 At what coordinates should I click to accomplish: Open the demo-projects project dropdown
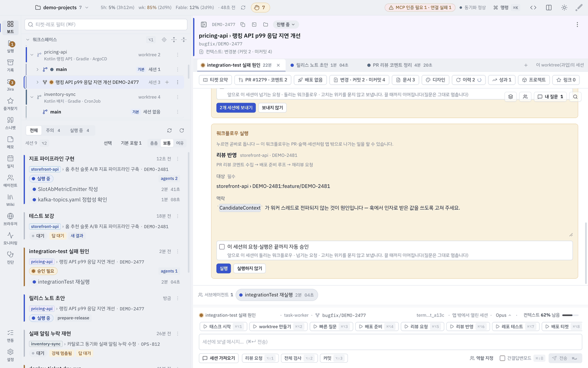coord(62,7)
